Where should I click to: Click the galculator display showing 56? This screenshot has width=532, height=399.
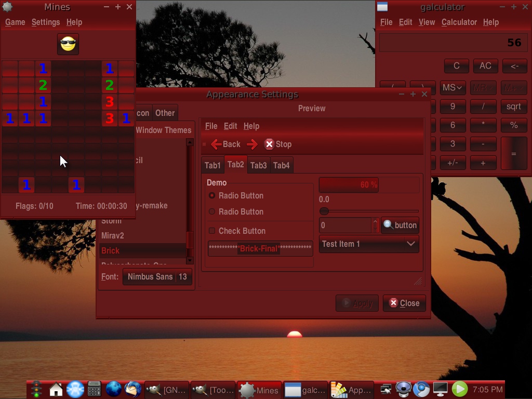coord(453,43)
